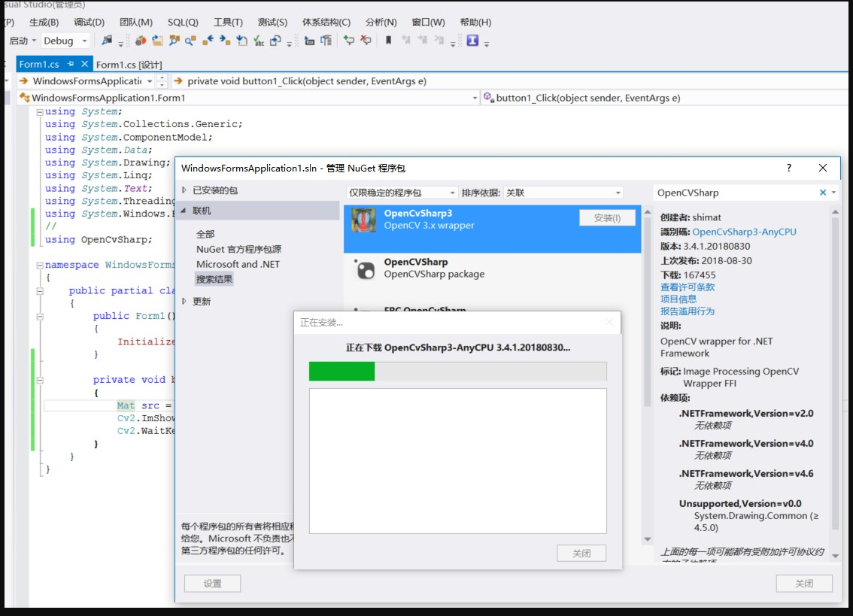Image resolution: width=853 pixels, height=616 pixels.
Task: Open the 团队(M) menu
Action: click(x=136, y=23)
